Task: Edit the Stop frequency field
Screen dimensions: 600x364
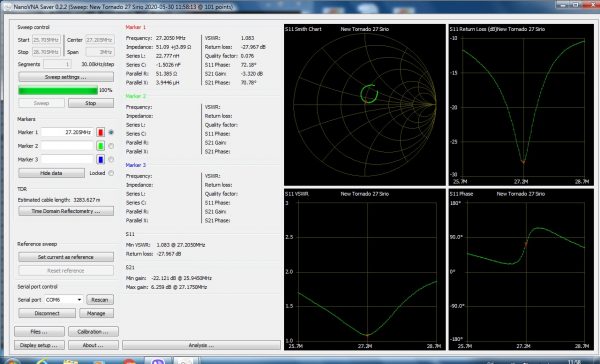Action: [x=46, y=52]
